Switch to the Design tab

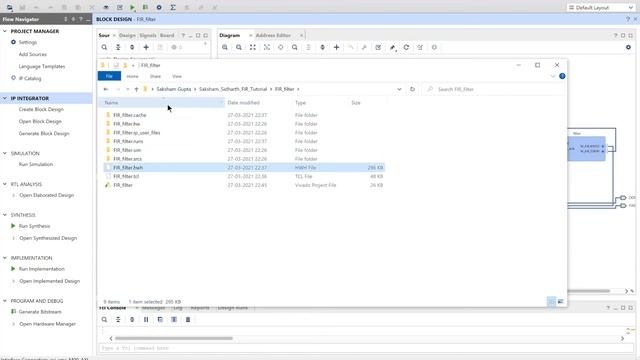[127, 36]
